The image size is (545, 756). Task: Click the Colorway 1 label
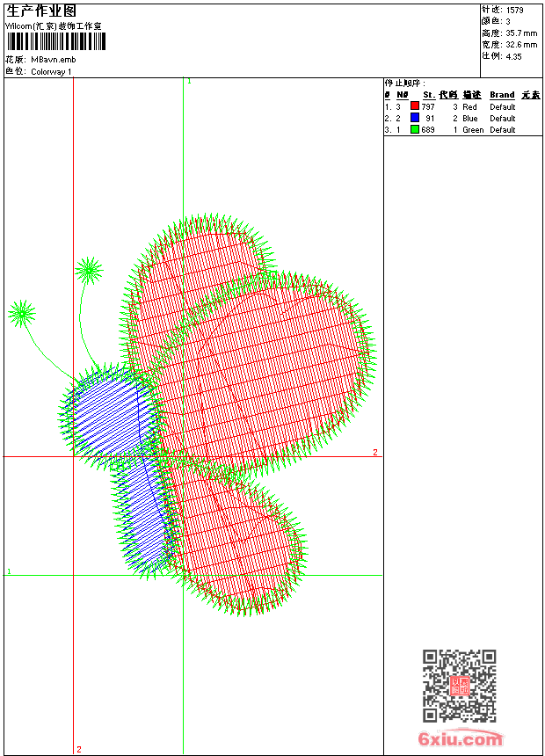(52, 71)
